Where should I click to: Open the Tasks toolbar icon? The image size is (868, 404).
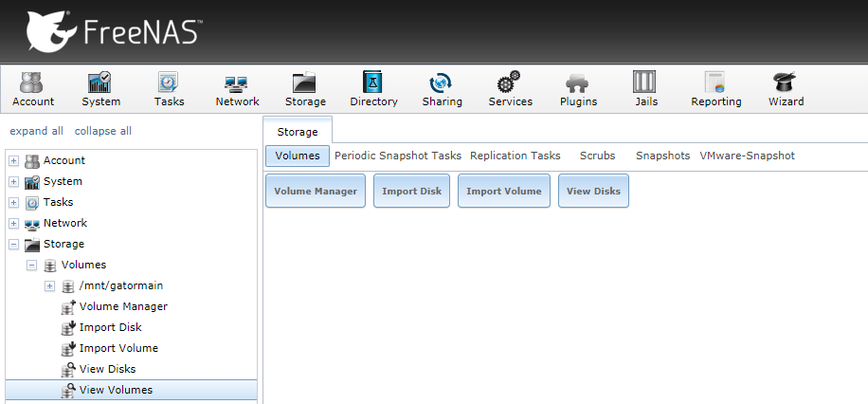point(169,89)
